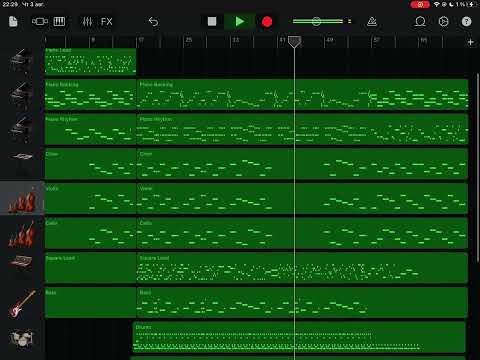Screen dimensions: 480x360
Task: Tap the playhead marker in the ruler
Action: (294, 42)
